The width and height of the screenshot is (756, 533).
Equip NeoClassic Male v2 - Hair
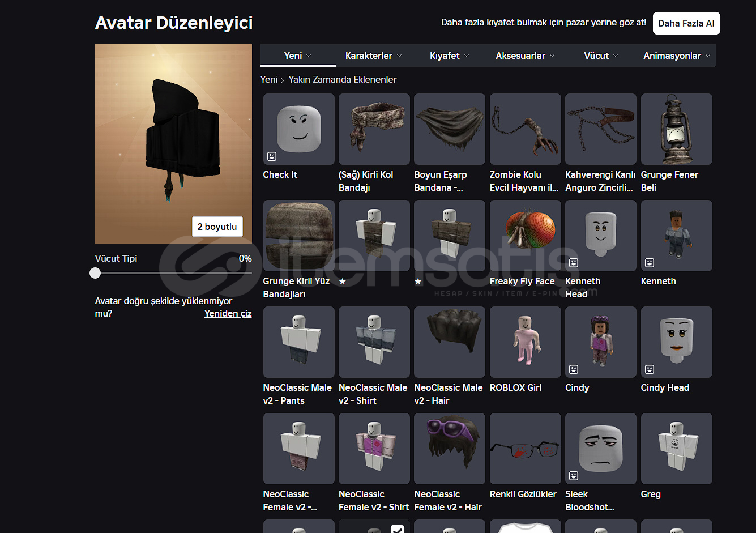click(449, 342)
